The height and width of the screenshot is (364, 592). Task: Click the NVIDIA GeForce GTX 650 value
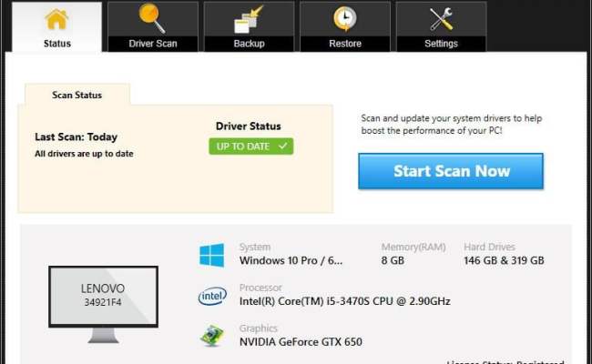(x=301, y=342)
